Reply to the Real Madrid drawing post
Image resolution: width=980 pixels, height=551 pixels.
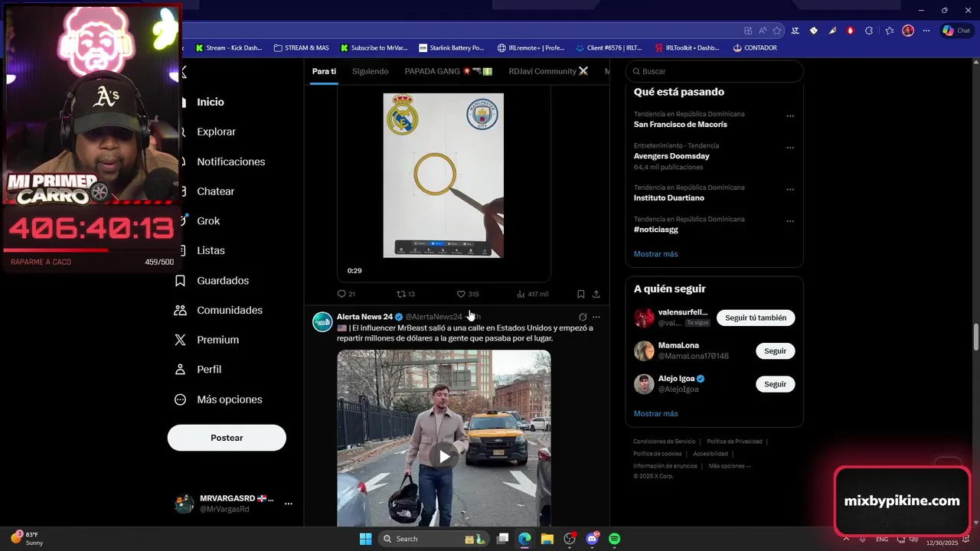tap(346, 294)
